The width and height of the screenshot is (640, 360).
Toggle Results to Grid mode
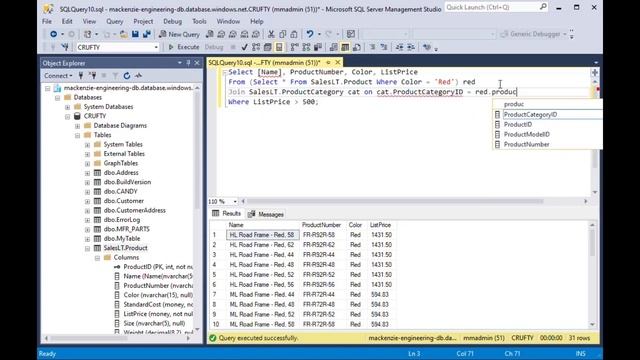tap(345, 47)
